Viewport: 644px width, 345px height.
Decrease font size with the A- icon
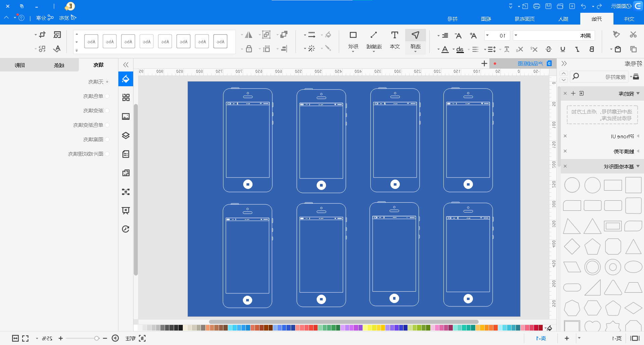tap(458, 35)
